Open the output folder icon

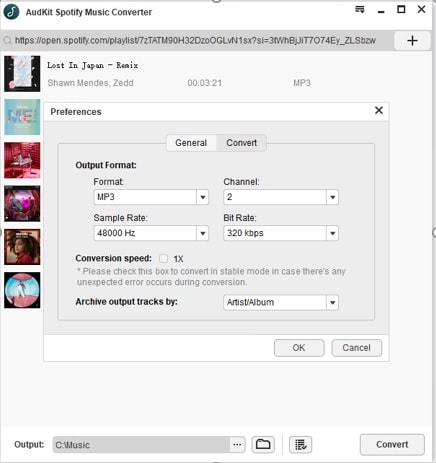(263, 444)
